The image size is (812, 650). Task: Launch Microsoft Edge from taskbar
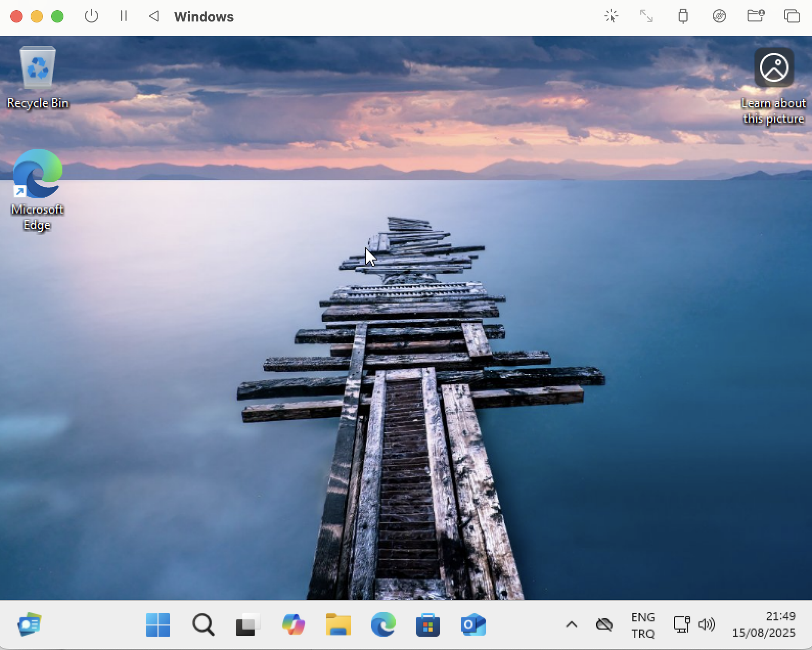383,624
